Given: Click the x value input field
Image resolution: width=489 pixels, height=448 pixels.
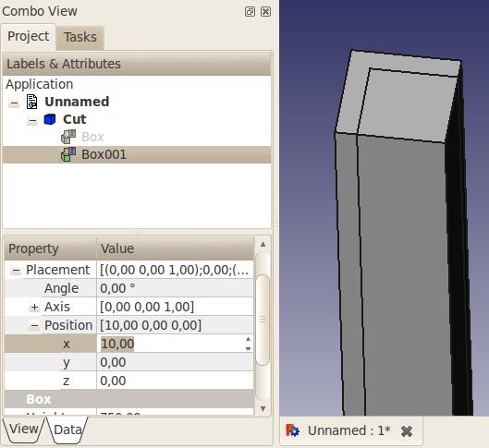Looking at the screenshot, I should 172,344.
